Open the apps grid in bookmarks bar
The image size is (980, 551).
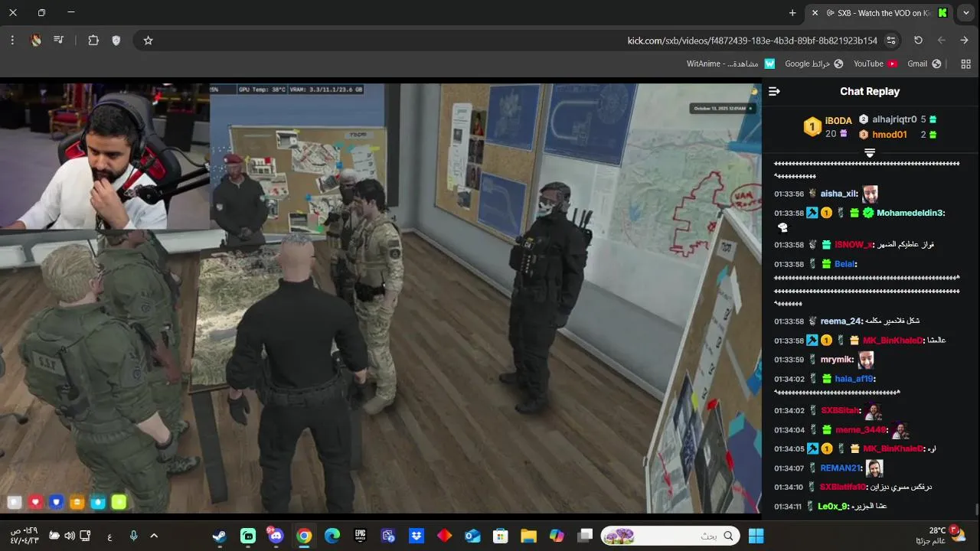click(965, 64)
